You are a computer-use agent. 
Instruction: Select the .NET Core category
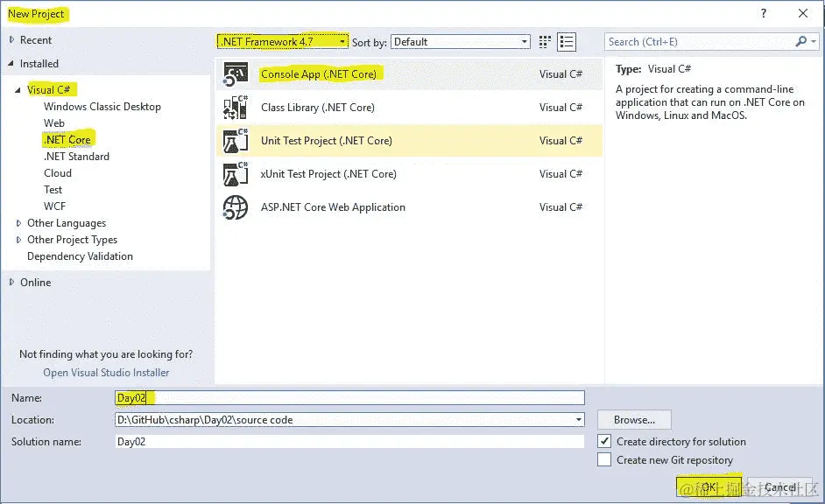coord(67,140)
